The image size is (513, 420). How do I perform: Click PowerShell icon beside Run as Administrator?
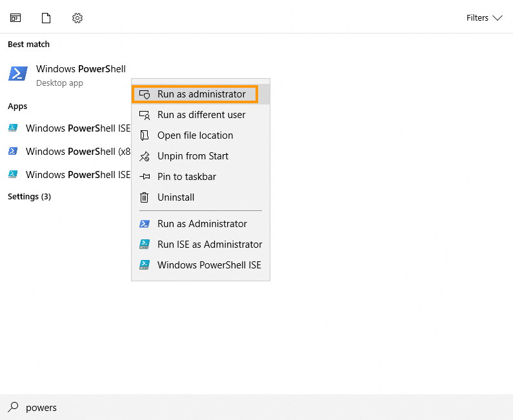pyautogui.click(x=145, y=224)
